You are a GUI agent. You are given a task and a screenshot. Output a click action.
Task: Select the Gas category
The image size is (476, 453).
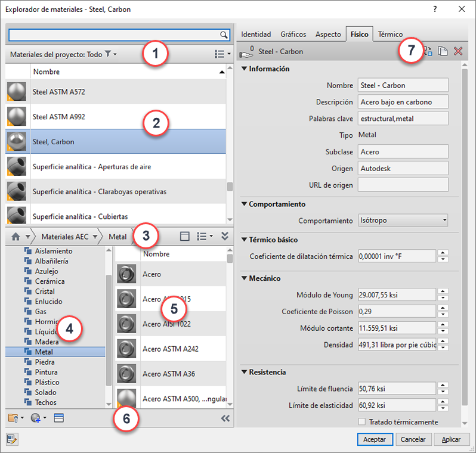tap(41, 312)
